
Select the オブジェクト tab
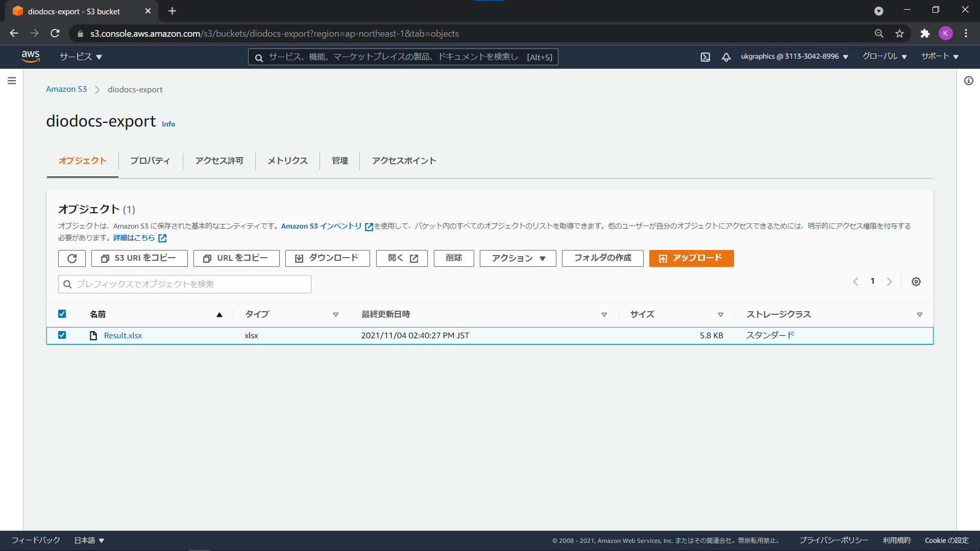point(83,161)
